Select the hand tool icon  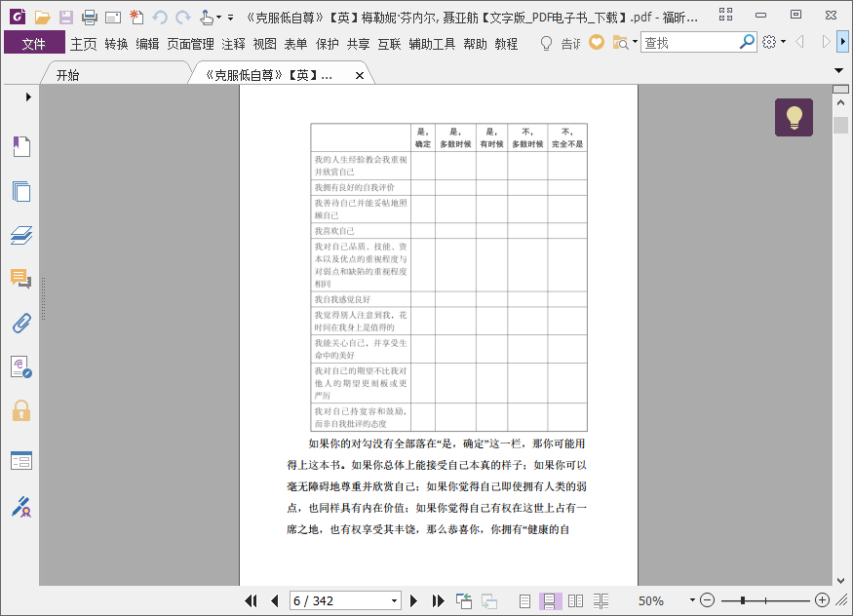pos(206,18)
